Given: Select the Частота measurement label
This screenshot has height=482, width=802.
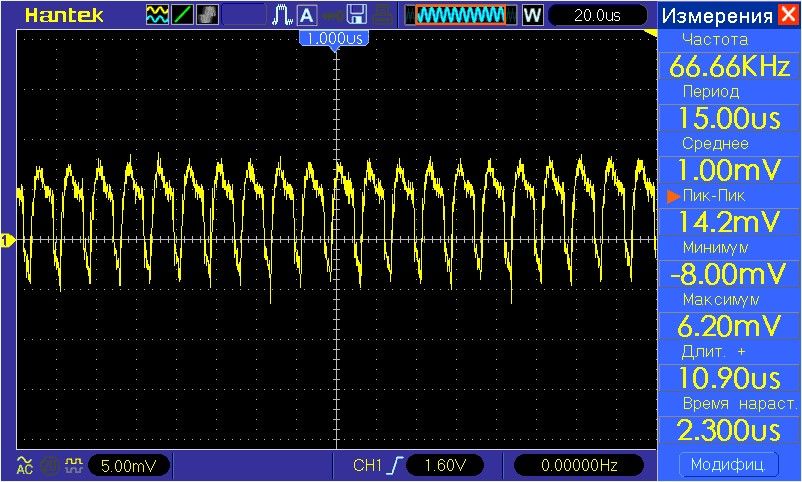Looking at the screenshot, I should tap(715, 39).
